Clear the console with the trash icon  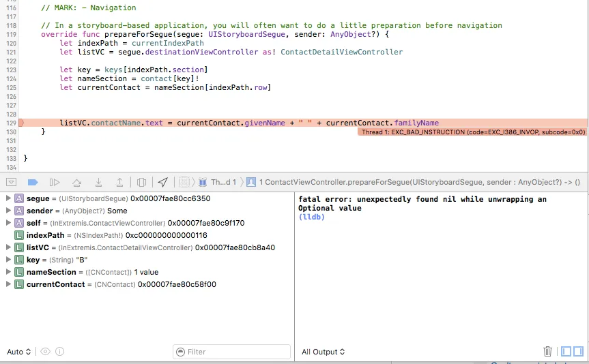547,351
